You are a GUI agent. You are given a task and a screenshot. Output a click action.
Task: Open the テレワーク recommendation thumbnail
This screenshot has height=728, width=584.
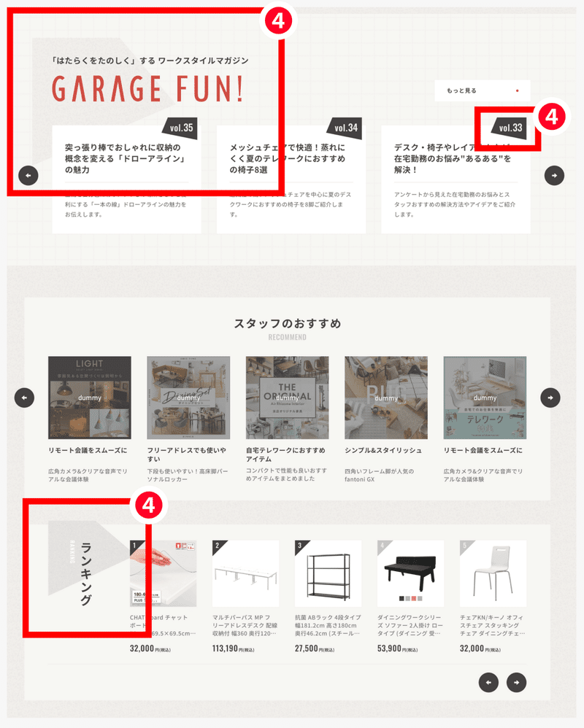(485, 398)
